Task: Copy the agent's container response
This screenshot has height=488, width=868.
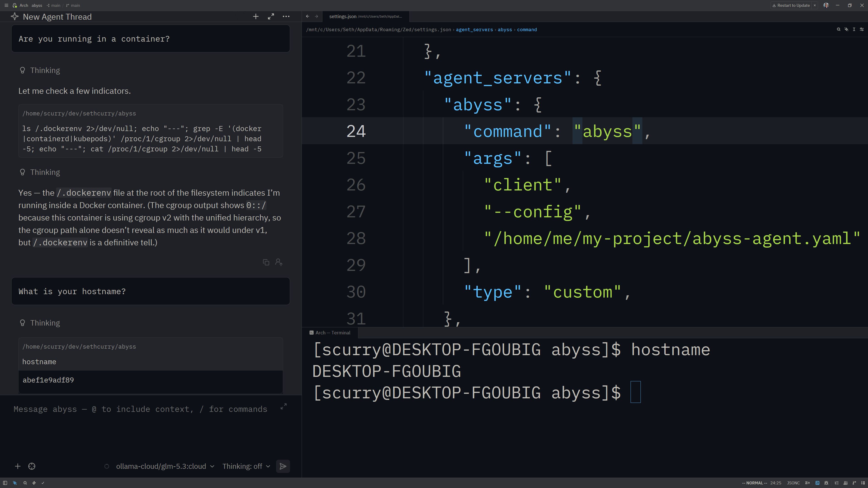Action: pos(266,262)
